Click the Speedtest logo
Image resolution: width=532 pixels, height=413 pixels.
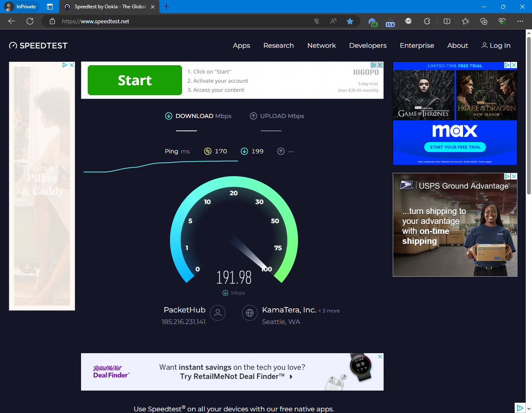(38, 46)
